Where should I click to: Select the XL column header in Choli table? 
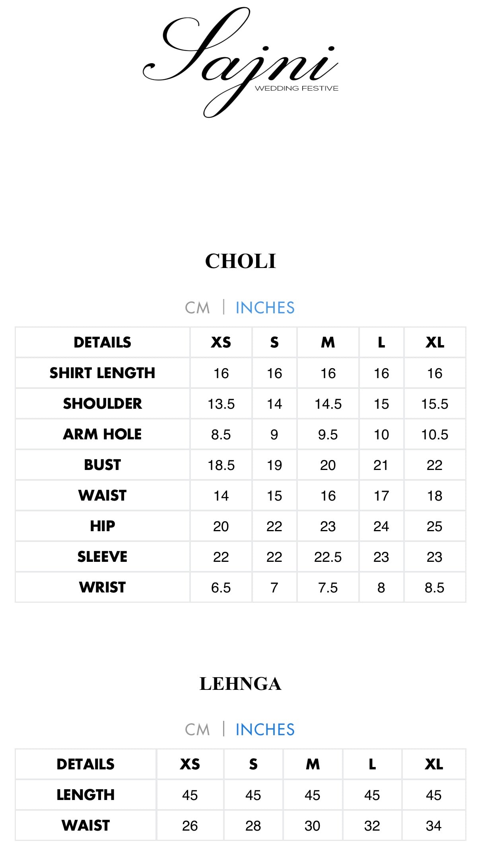[x=435, y=342]
